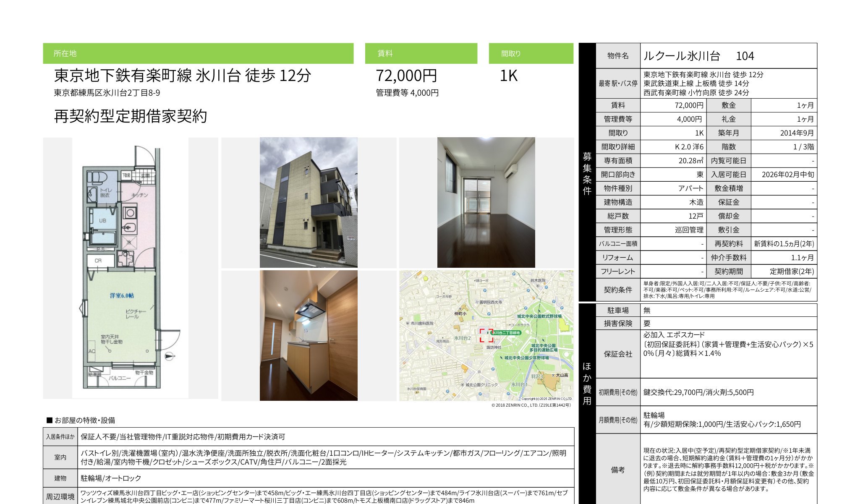Image resolution: width=863 pixels, height=504 pixels.
Task: Click the 72,000円 rent amount heading
Action: tap(406, 76)
